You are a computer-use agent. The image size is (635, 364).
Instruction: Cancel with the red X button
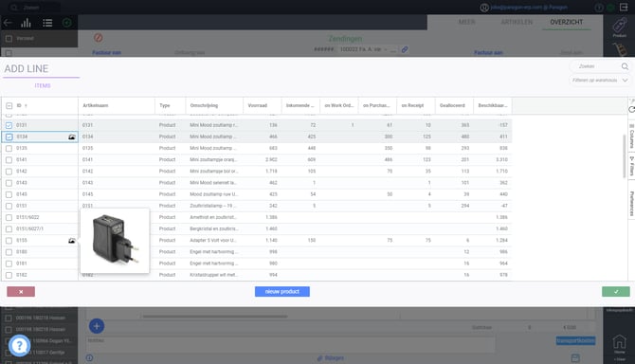21,292
